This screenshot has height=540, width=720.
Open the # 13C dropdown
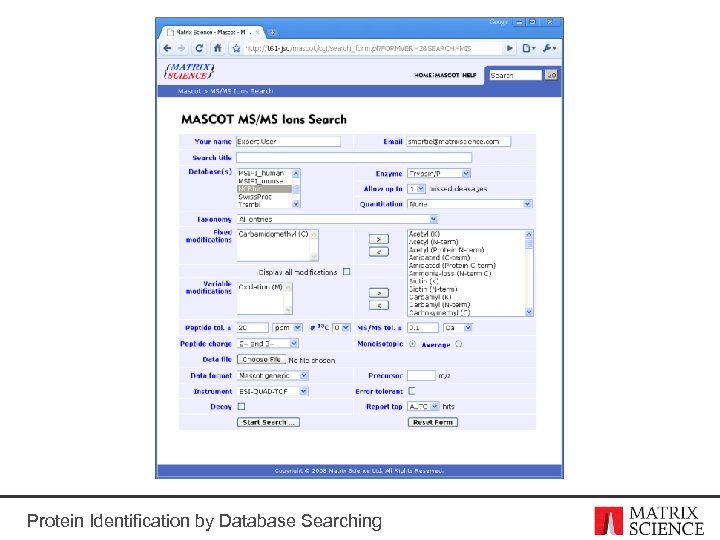[x=341, y=327]
